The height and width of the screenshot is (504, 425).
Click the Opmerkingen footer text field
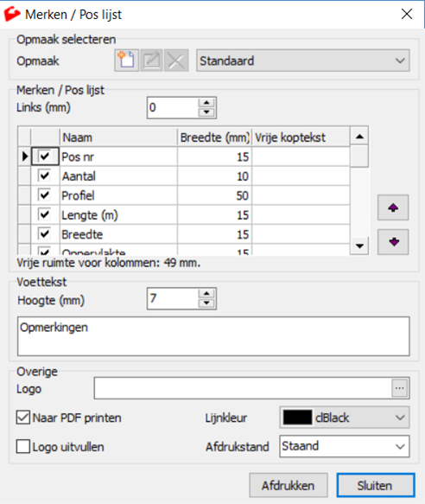[x=213, y=336]
